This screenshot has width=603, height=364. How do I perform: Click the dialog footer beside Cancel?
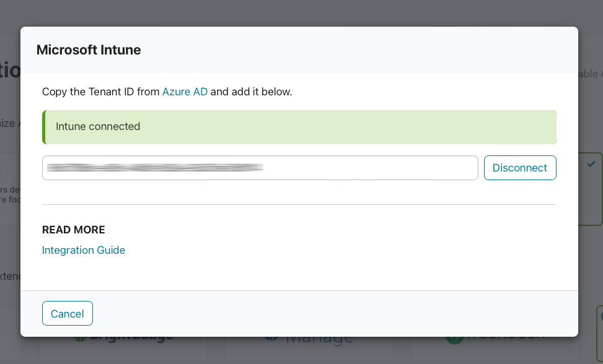[335, 313]
